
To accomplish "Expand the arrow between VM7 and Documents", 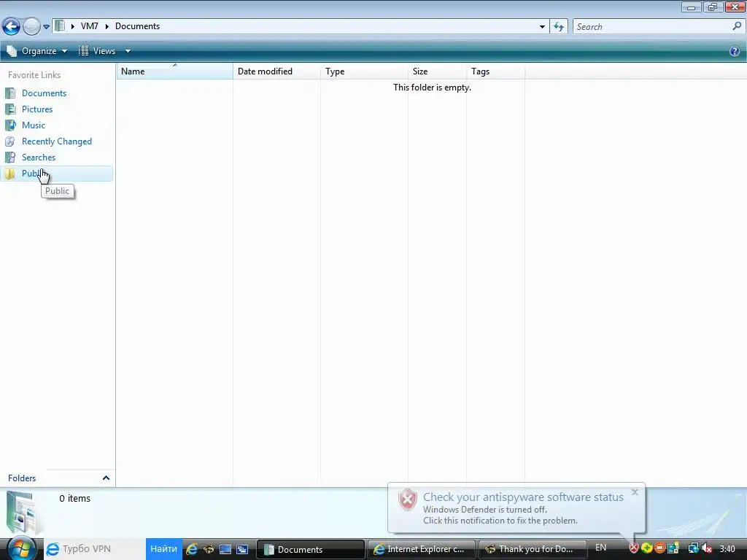I will 107,26.
